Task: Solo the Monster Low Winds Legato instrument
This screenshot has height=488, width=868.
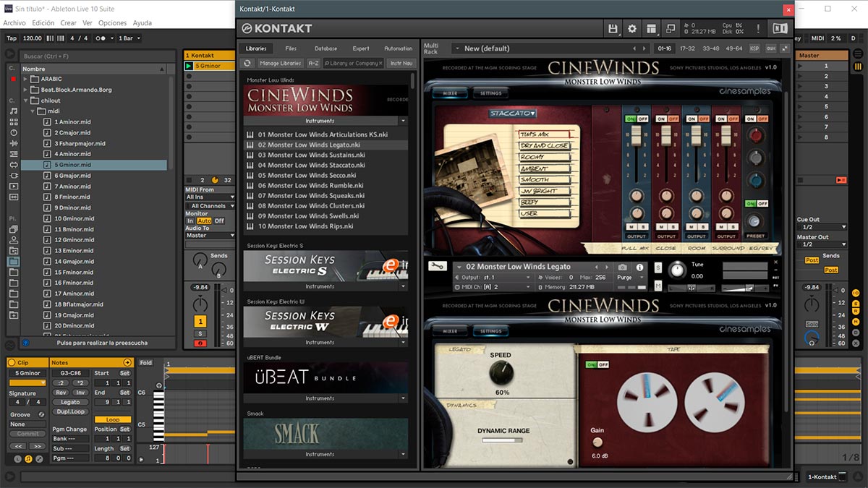Action: pos(658,267)
